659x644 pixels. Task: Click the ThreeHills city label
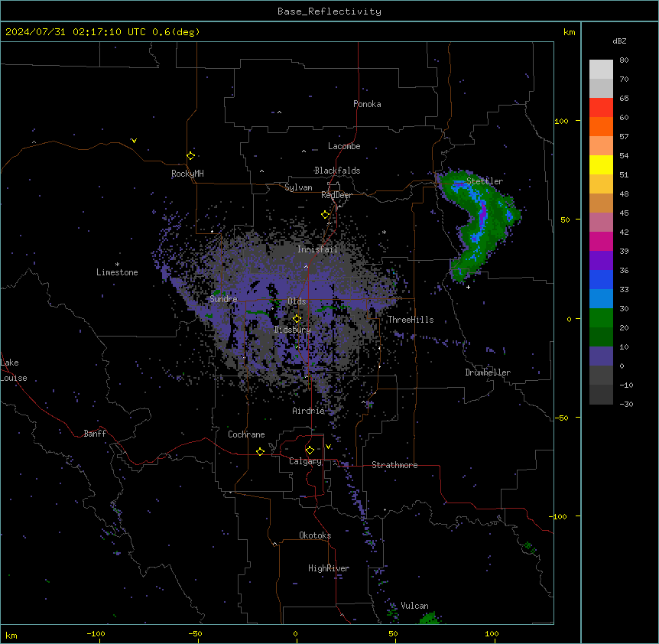[411, 320]
